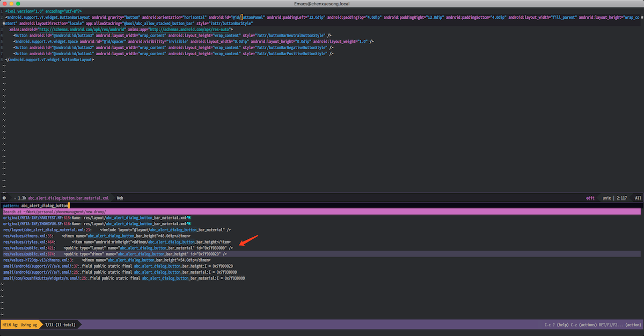Viewport: 644px width, 336px height.
Task: Click the RET/F1/F2... (action) hint
Action: 620,325
